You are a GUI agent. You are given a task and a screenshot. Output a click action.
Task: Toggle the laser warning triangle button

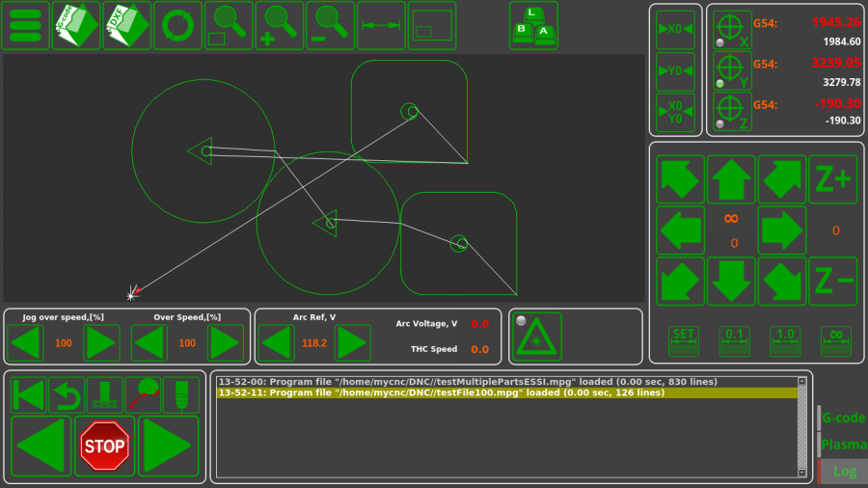click(x=537, y=337)
